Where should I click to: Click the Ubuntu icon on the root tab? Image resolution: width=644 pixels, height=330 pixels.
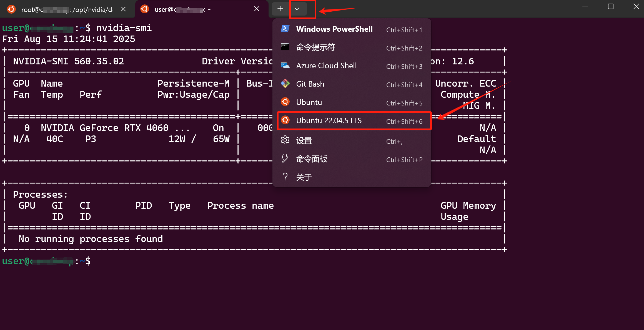pos(11,9)
